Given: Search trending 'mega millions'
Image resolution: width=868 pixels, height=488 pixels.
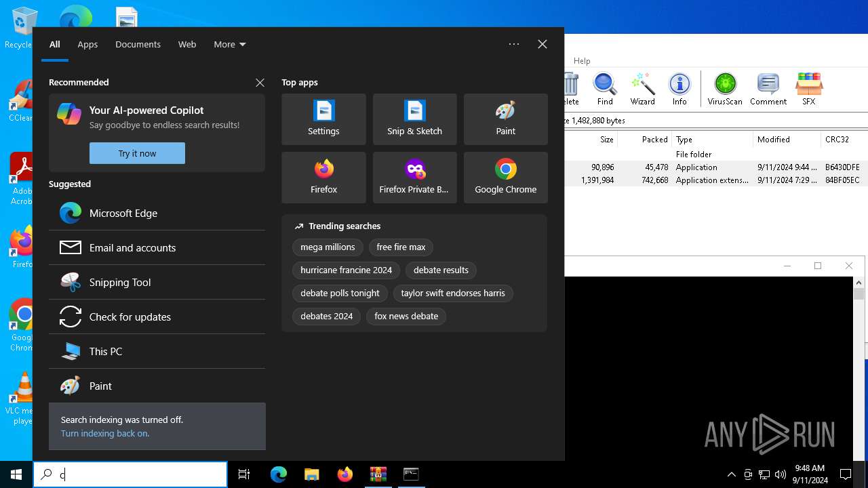Looking at the screenshot, I should click(x=328, y=247).
